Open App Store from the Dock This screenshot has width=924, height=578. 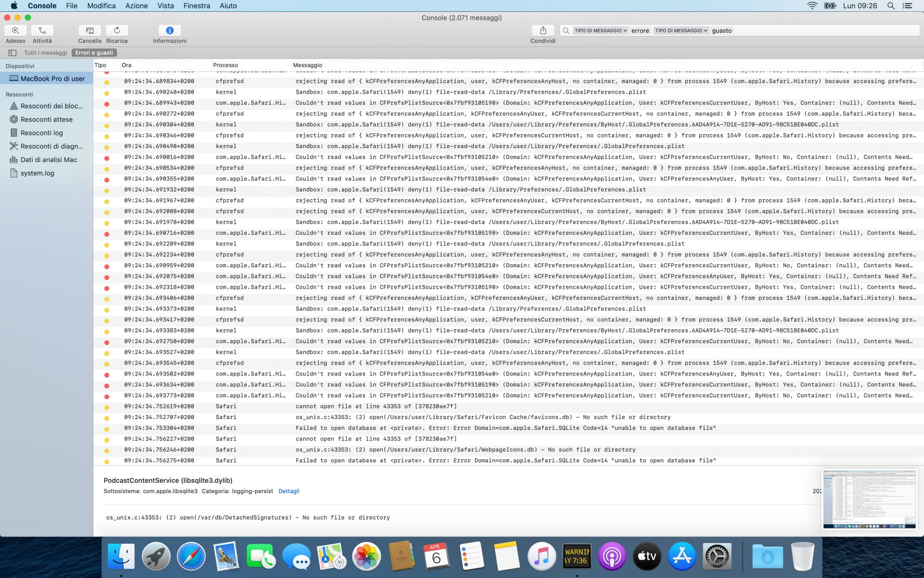[682, 556]
